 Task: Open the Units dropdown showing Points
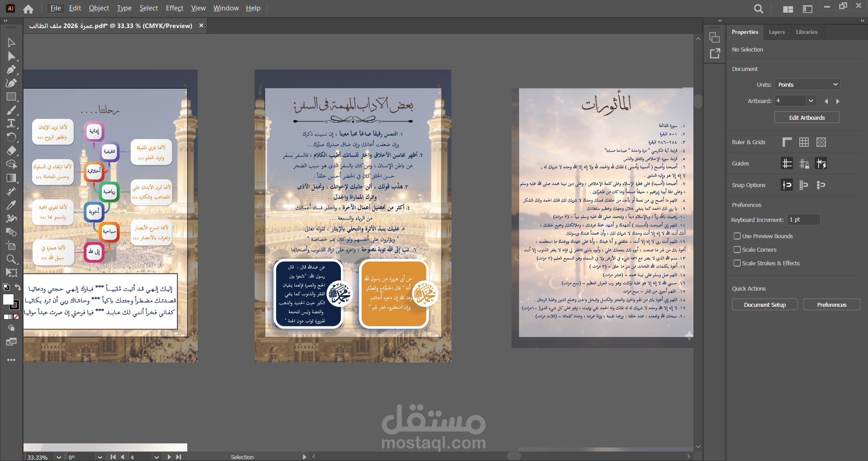807,85
